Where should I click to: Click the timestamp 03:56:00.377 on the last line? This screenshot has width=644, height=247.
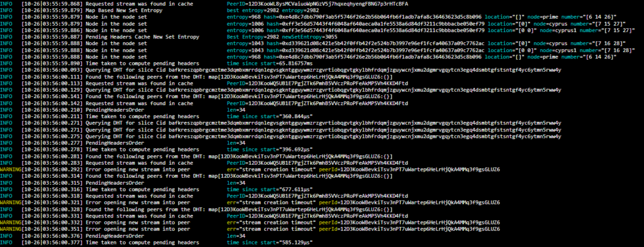coord(52,242)
